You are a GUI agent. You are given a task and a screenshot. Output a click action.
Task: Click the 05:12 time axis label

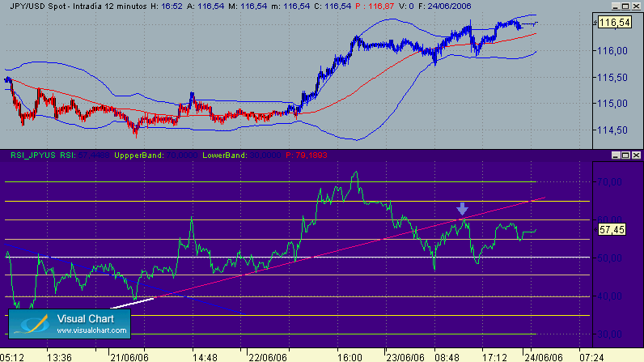tap(12, 357)
